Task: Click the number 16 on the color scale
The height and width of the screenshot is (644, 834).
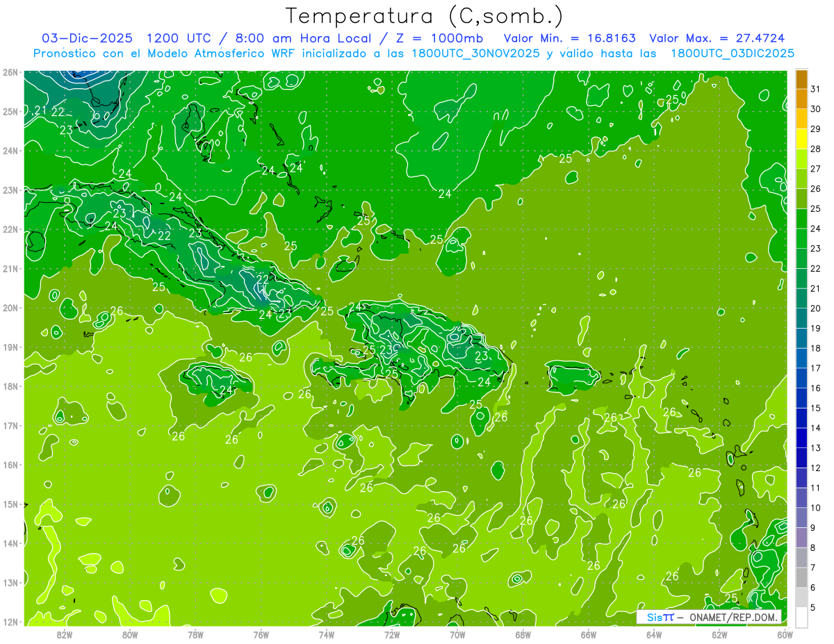Action: point(816,388)
